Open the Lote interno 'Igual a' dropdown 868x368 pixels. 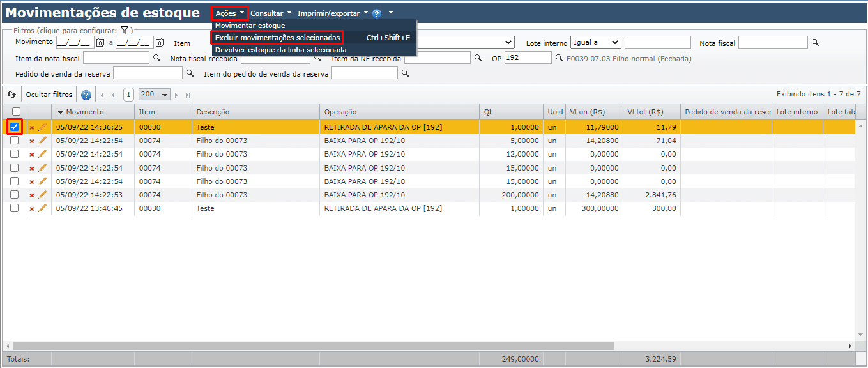coord(595,42)
